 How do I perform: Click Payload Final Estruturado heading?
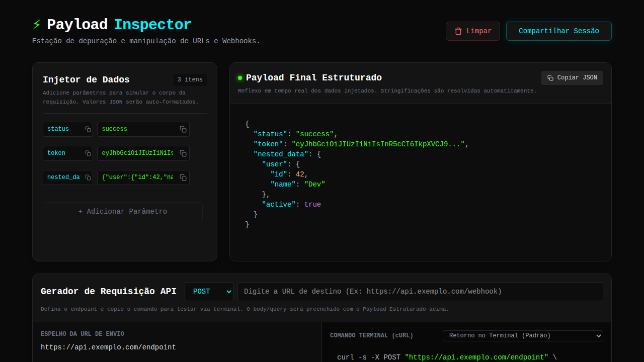314,77
